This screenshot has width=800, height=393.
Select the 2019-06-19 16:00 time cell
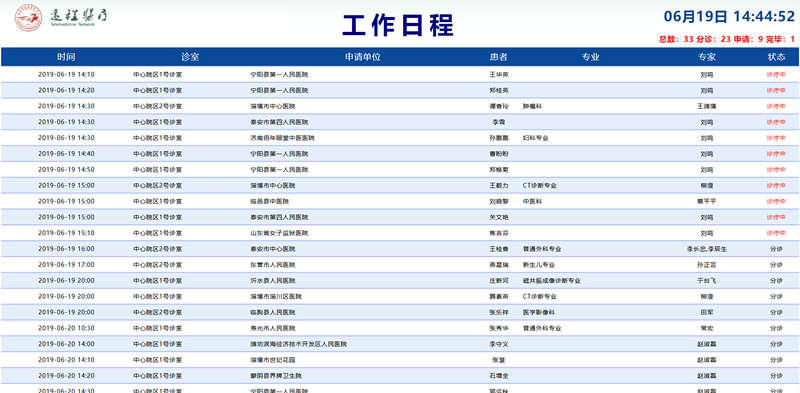point(66,249)
